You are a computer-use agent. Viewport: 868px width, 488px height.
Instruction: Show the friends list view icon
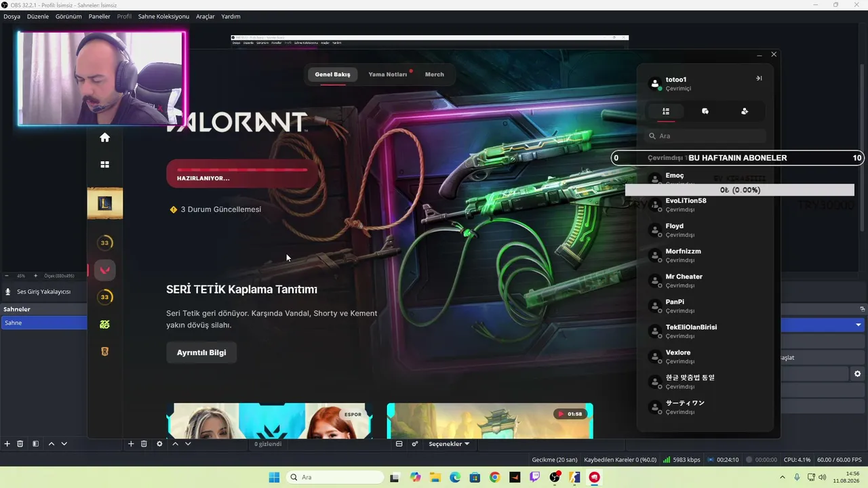tap(666, 111)
